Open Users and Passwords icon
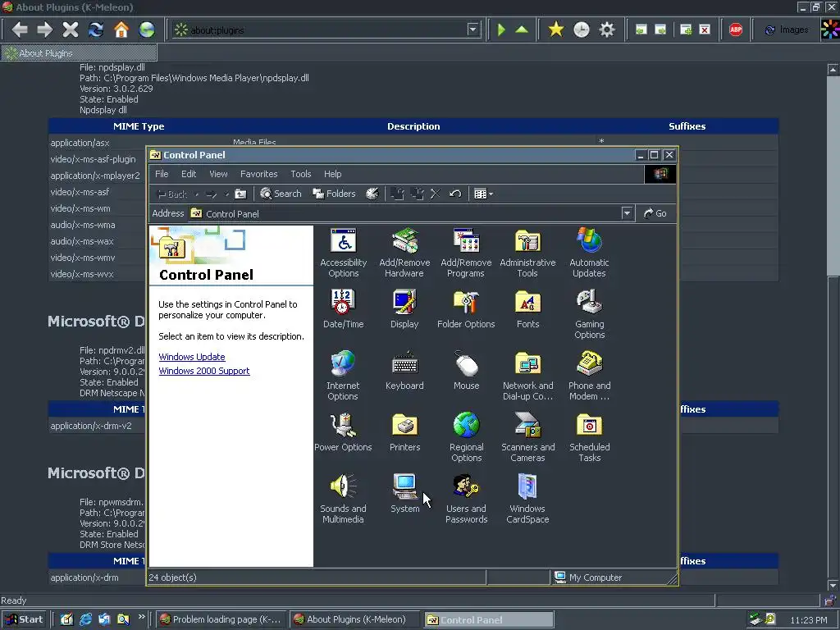840x630 pixels. pos(466,499)
